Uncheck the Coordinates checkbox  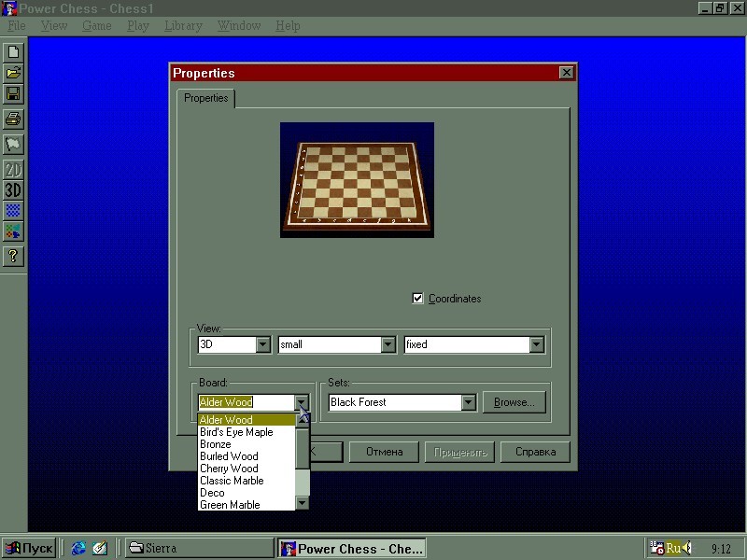(x=417, y=299)
